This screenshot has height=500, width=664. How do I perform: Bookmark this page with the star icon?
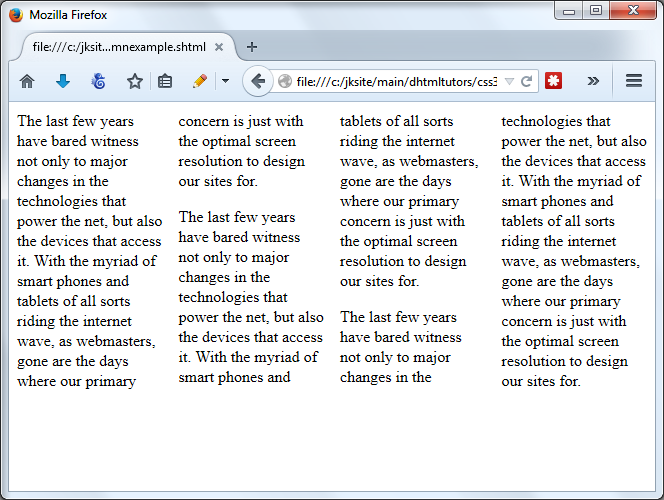point(134,81)
